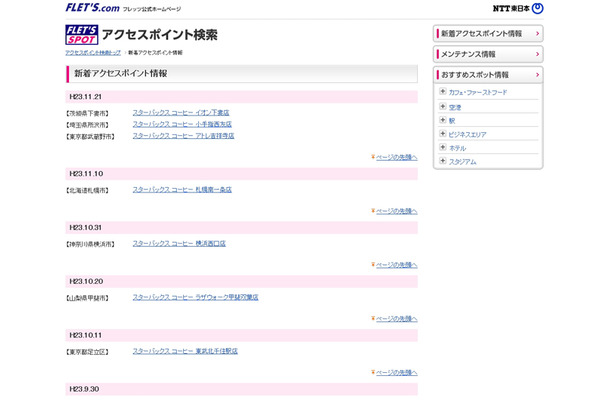Open Starbucks 横浜西口店 link
This screenshot has width=610, height=400.
click(179, 243)
